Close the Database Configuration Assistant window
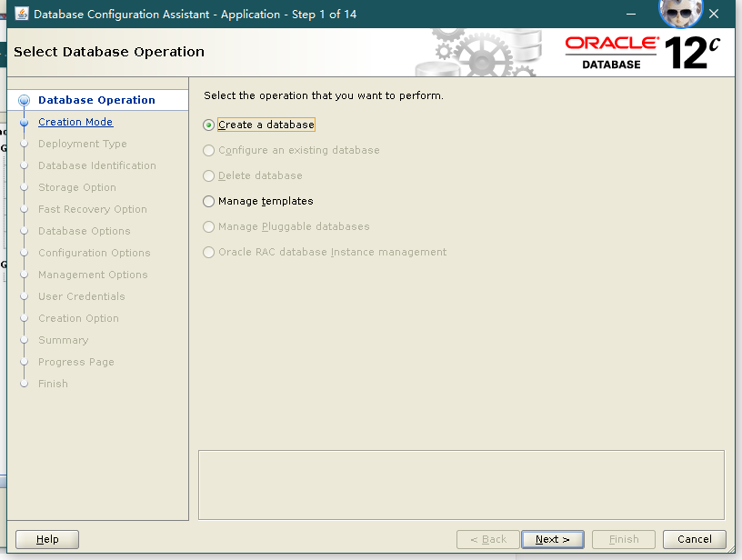Screen dimensions: 742x560 click(714, 15)
